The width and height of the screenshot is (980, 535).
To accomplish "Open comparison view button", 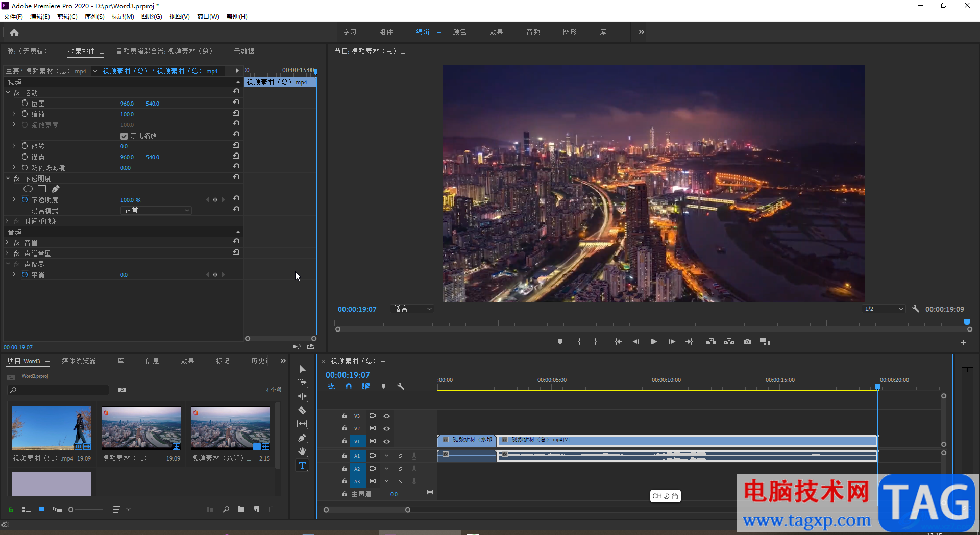I will [x=765, y=342].
